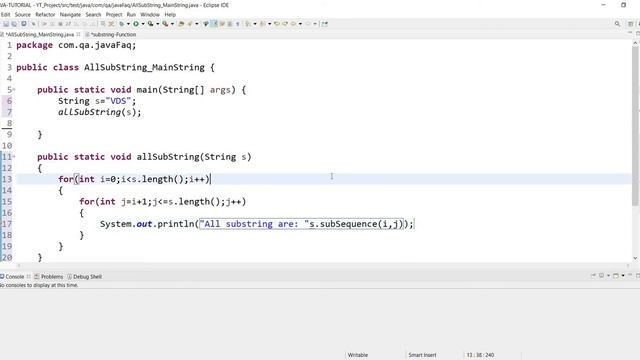Image resolution: width=640 pixels, height=360 pixels.
Task: Open the Help menu
Action: (170, 14)
